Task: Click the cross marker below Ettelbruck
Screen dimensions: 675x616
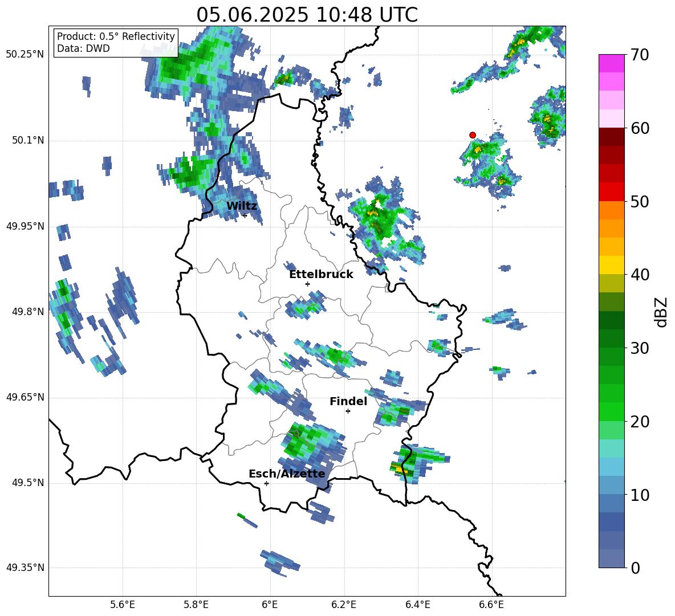Action: pyautogui.click(x=307, y=284)
